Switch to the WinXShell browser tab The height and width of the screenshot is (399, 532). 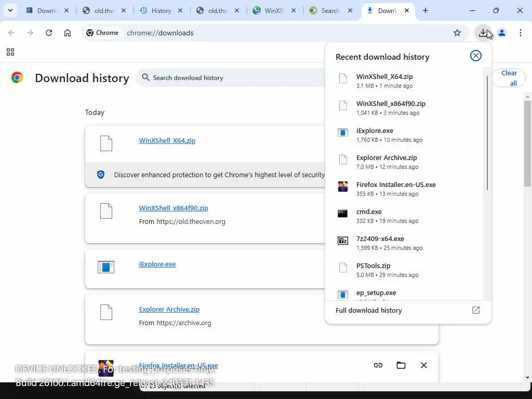273,10
